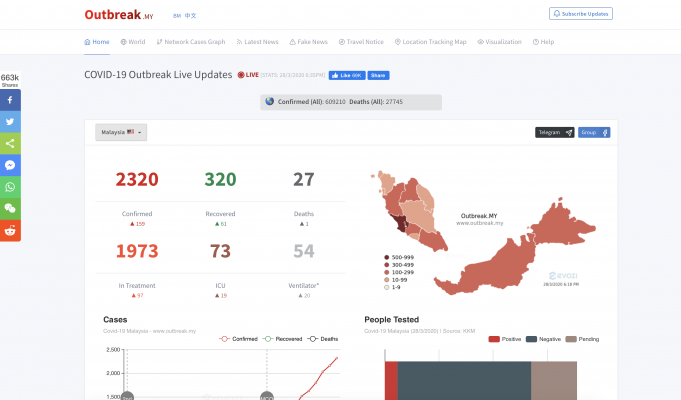Click the Facebook Group button
The height and width of the screenshot is (400, 681).
(595, 132)
